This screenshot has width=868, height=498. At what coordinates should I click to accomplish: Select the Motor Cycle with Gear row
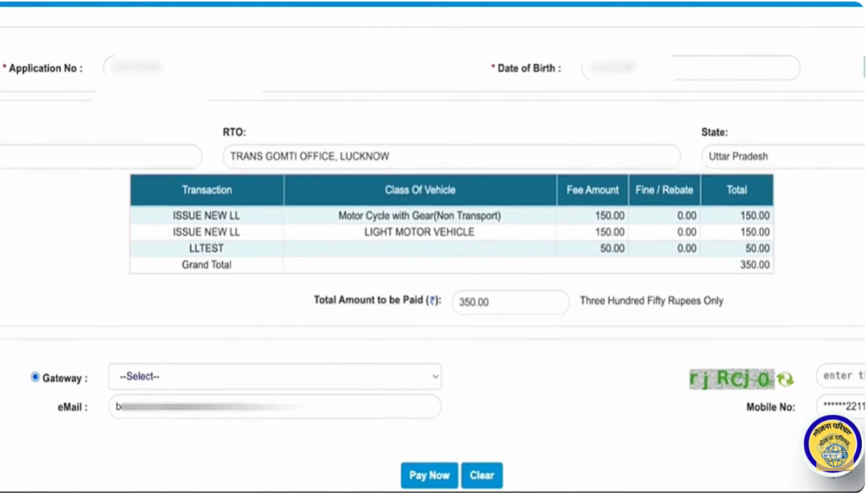[420, 215]
